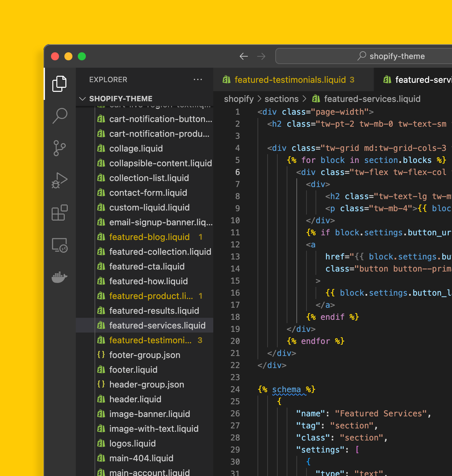Open featured-collection.liquid file

click(145, 252)
